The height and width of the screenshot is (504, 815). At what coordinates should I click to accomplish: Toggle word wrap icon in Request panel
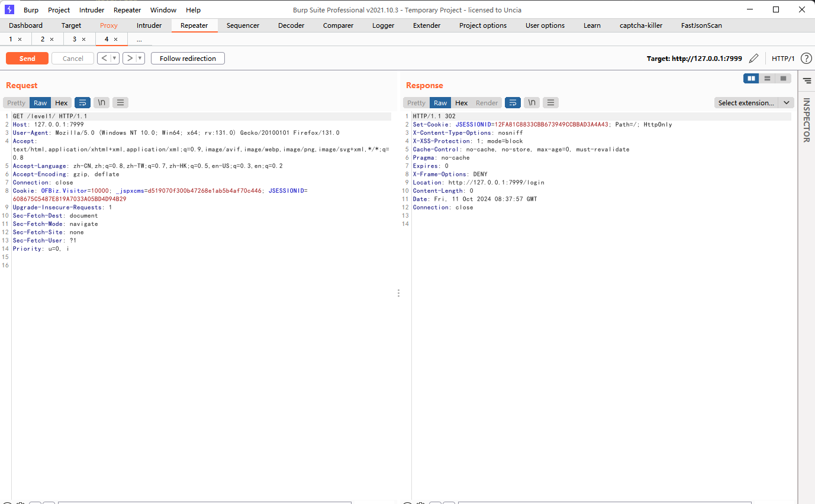[x=83, y=103]
